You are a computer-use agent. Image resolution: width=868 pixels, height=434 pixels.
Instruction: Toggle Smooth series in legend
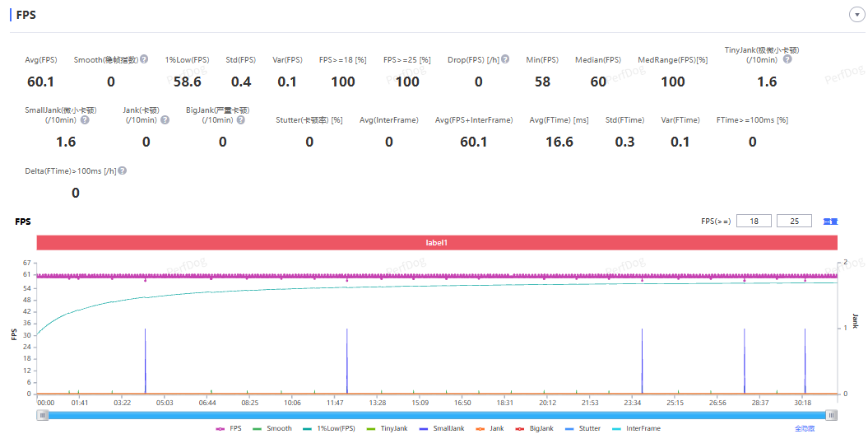[272, 428]
